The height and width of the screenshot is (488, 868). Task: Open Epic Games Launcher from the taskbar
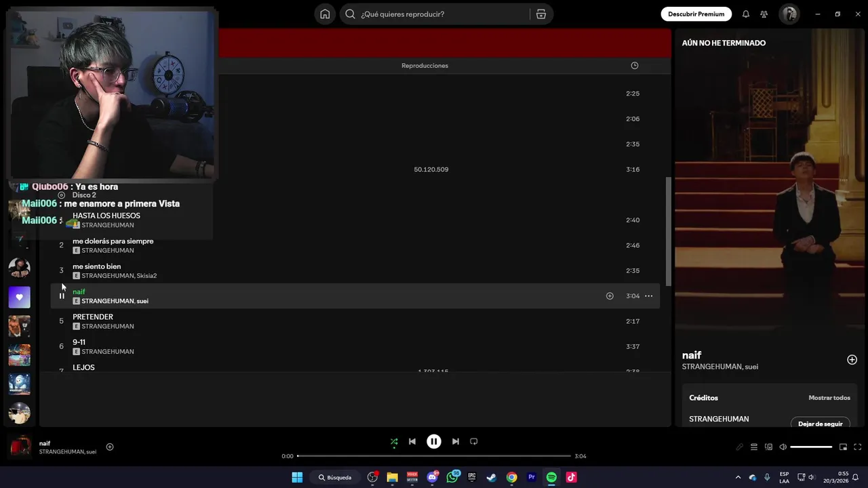[x=472, y=477]
